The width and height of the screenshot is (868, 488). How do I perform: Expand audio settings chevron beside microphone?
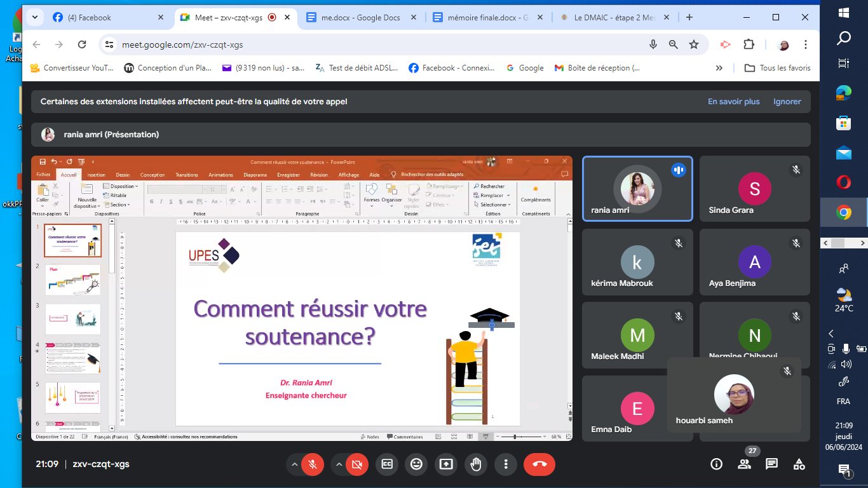(294, 464)
